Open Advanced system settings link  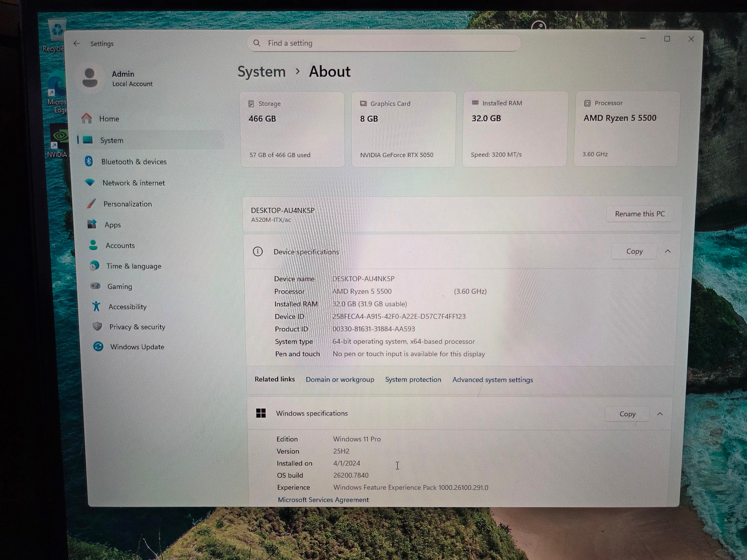coord(492,380)
